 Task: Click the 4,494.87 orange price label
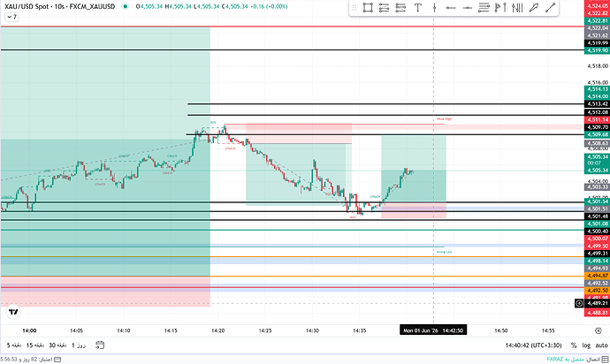[597, 276]
